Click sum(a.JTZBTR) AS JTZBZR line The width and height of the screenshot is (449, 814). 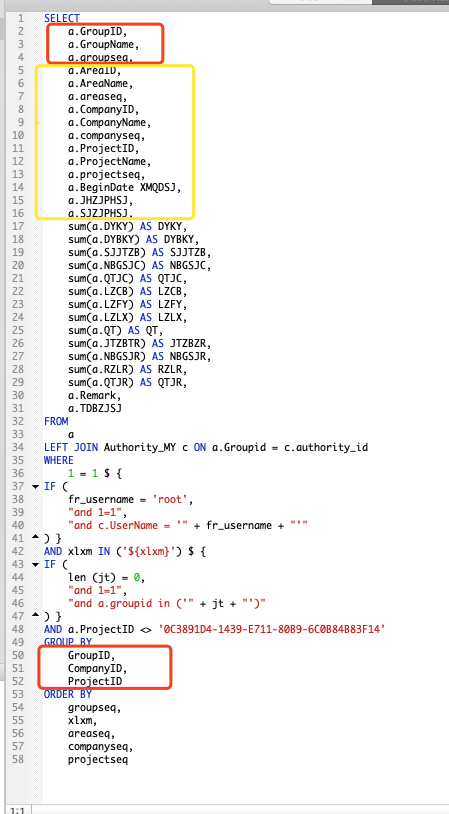(140, 344)
